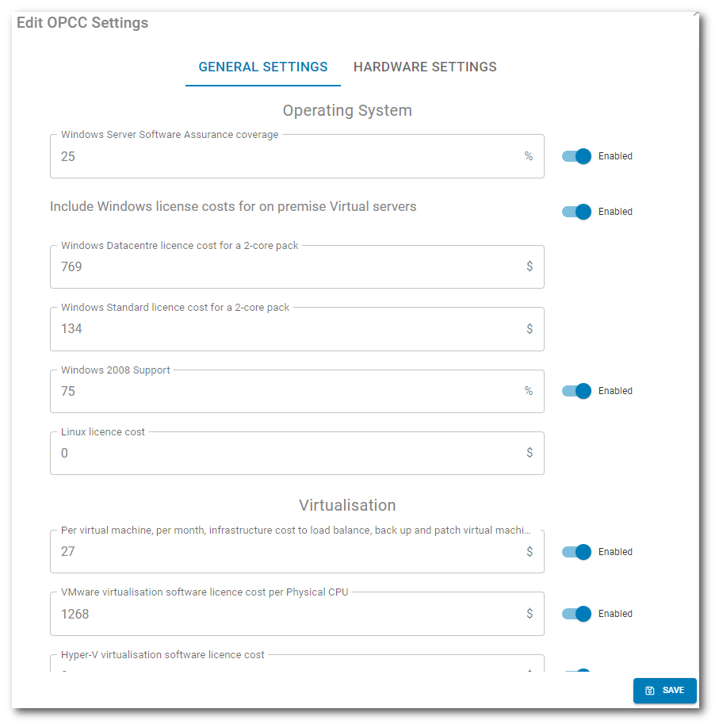
Task: Switch to the Hardware Settings tab
Action: click(x=425, y=67)
